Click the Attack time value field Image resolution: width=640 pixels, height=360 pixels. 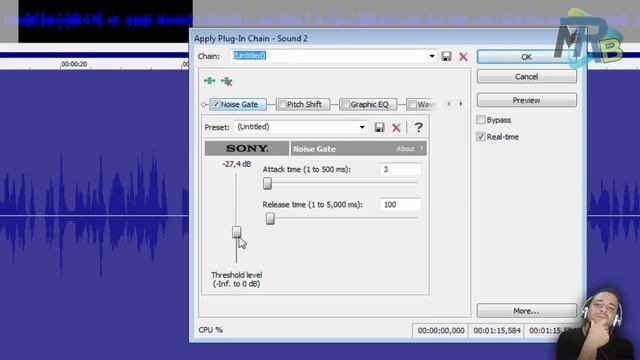coord(400,169)
